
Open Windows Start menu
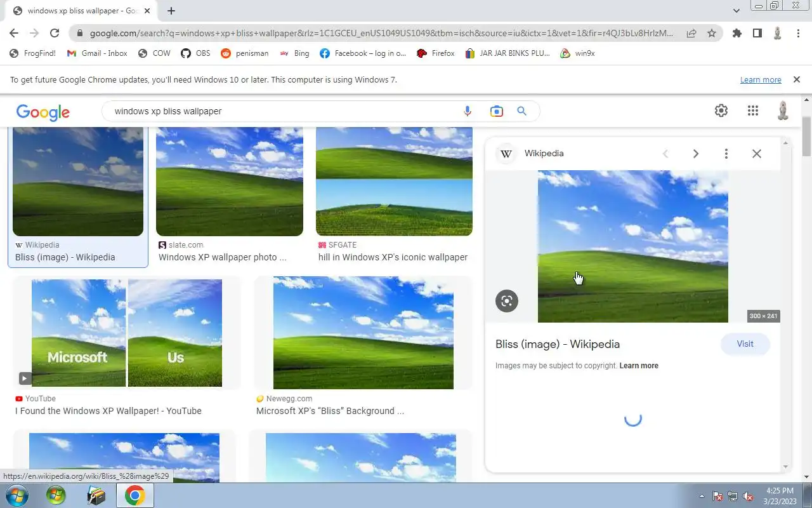[16, 495]
